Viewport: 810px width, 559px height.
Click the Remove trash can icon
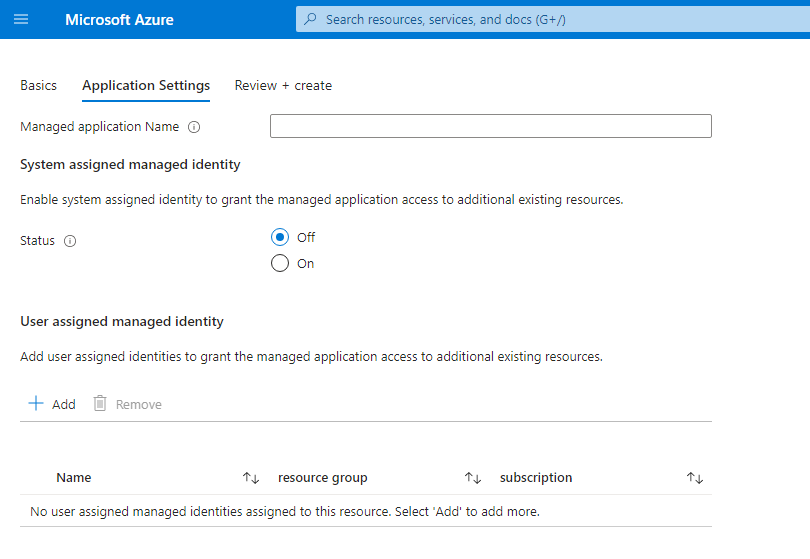click(x=100, y=404)
